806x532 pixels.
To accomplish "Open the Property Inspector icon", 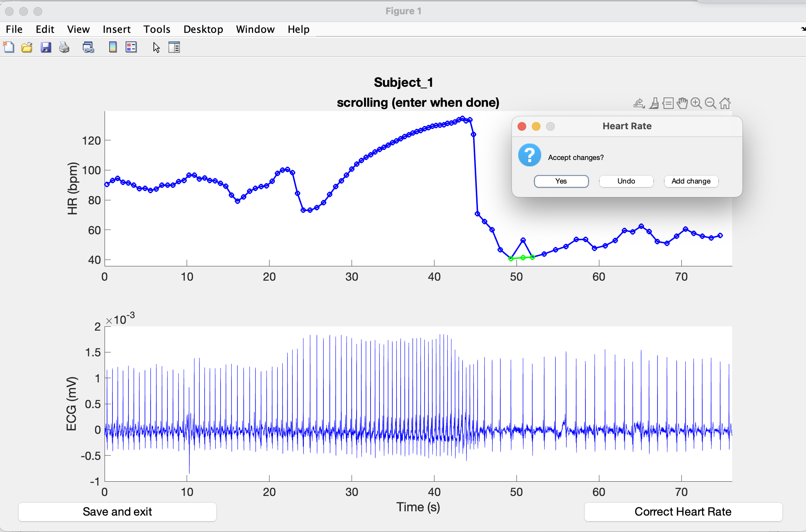I will click(174, 47).
